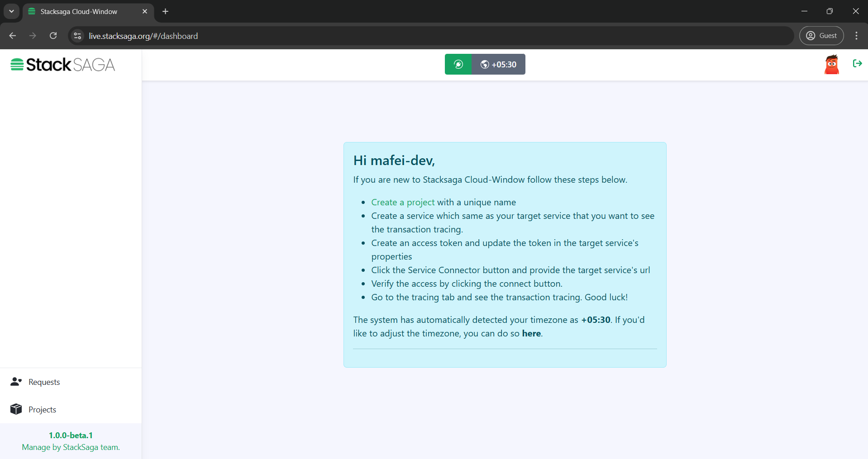
Task: Reload the page with refresh icon
Action: (x=53, y=36)
